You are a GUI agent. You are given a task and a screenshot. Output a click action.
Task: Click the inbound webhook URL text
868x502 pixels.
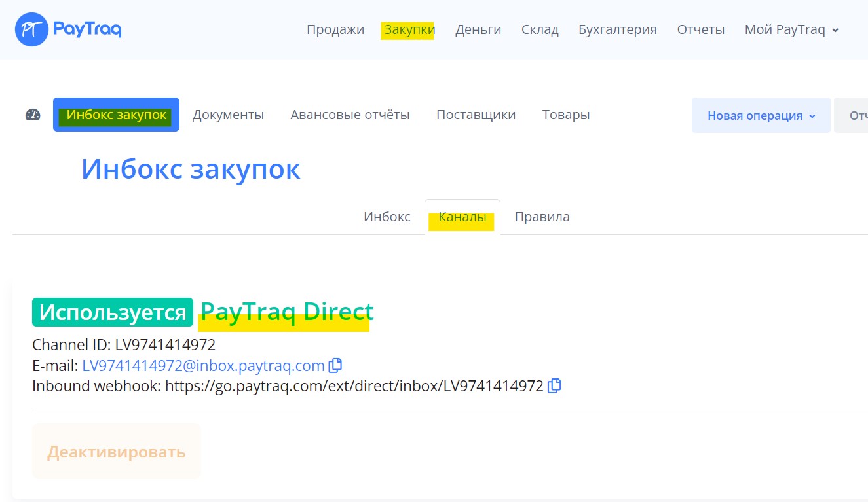[x=354, y=386]
